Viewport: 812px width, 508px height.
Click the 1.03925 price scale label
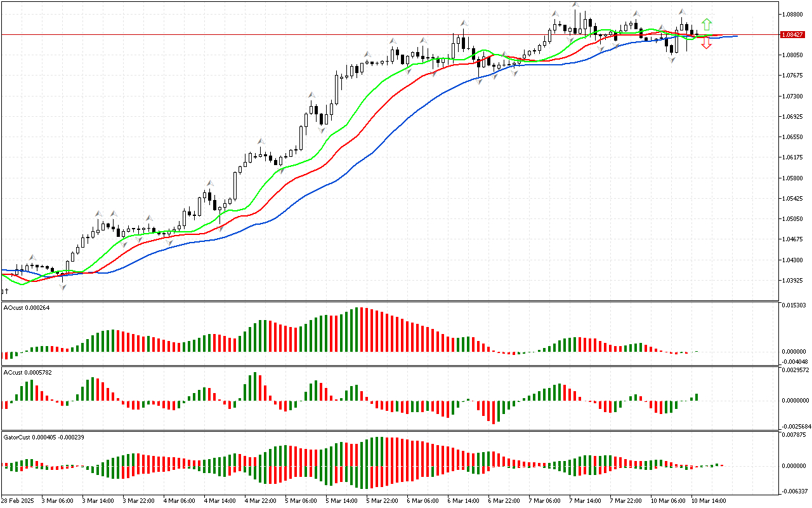click(793, 281)
